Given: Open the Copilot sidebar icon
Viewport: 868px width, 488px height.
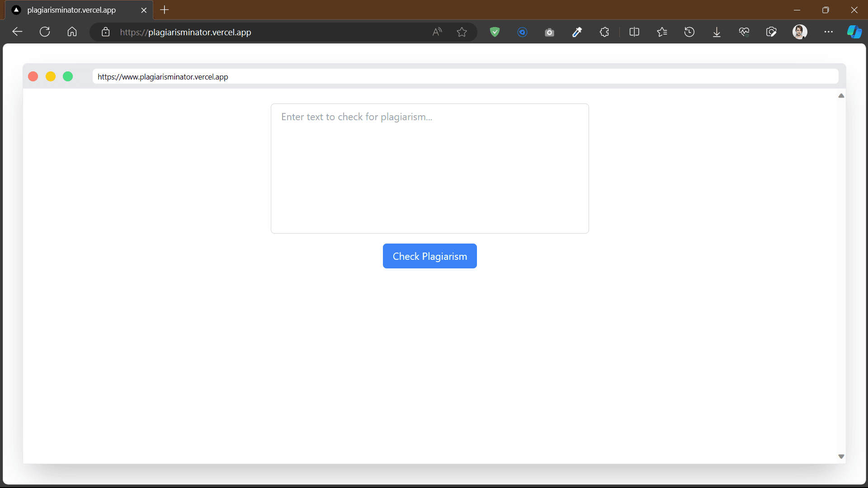Looking at the screenshot, I should coord(854,32).
